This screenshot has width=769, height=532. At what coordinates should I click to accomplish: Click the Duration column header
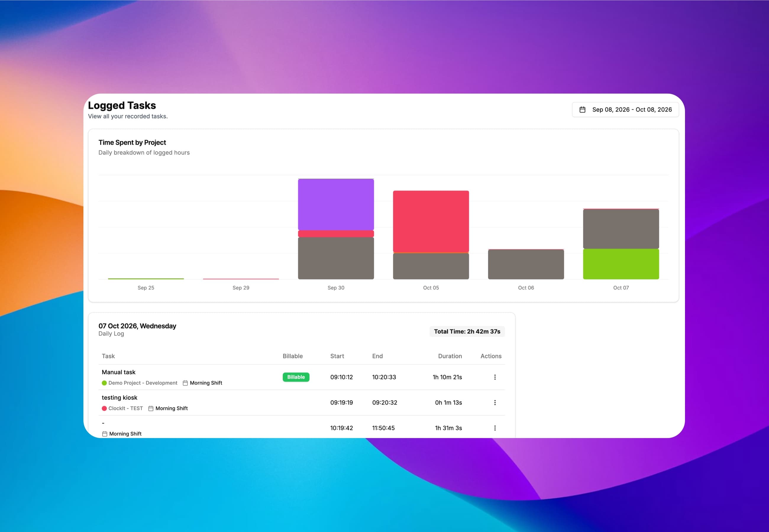(450, 356)
